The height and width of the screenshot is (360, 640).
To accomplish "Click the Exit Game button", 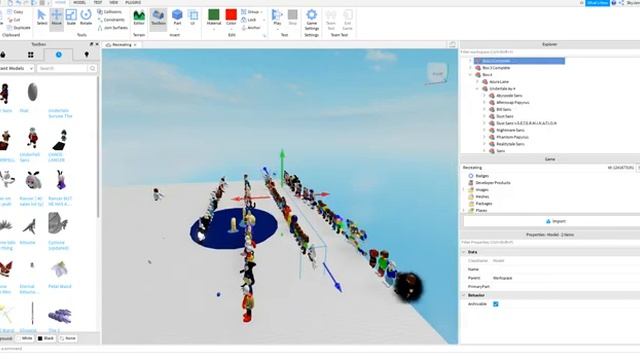I will [x=347, y=19].
